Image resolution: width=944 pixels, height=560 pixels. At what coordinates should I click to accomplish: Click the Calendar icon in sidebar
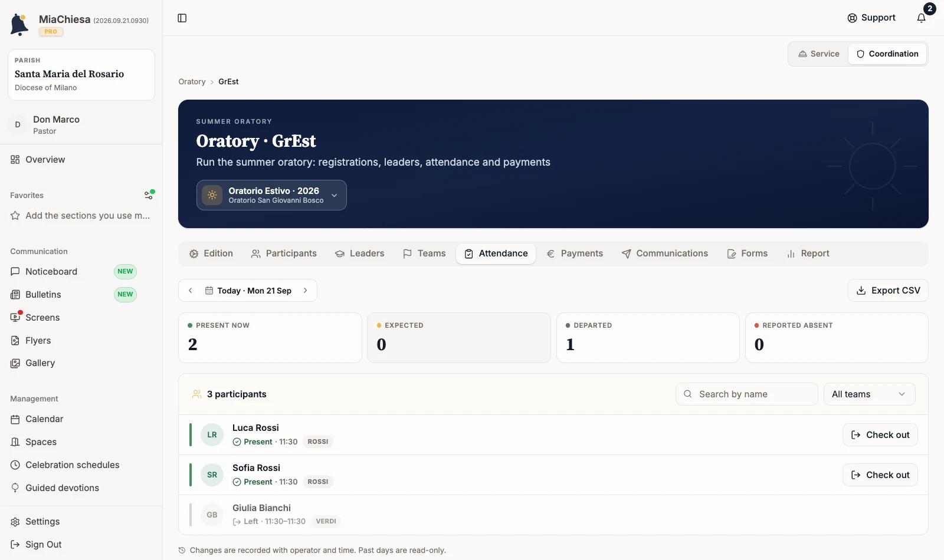15,419
